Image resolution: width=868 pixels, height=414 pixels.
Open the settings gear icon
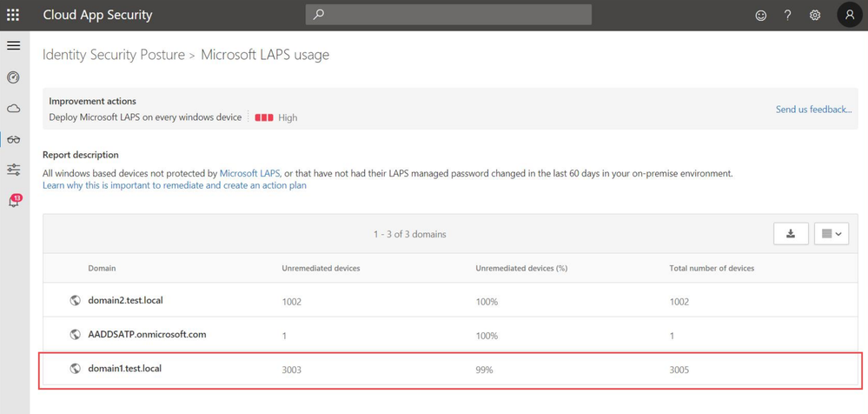coord(815,16)
